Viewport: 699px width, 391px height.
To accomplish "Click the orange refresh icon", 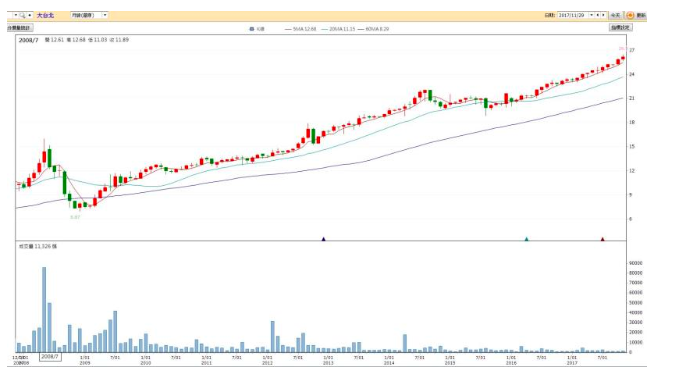I will click(x=630, y=15).
